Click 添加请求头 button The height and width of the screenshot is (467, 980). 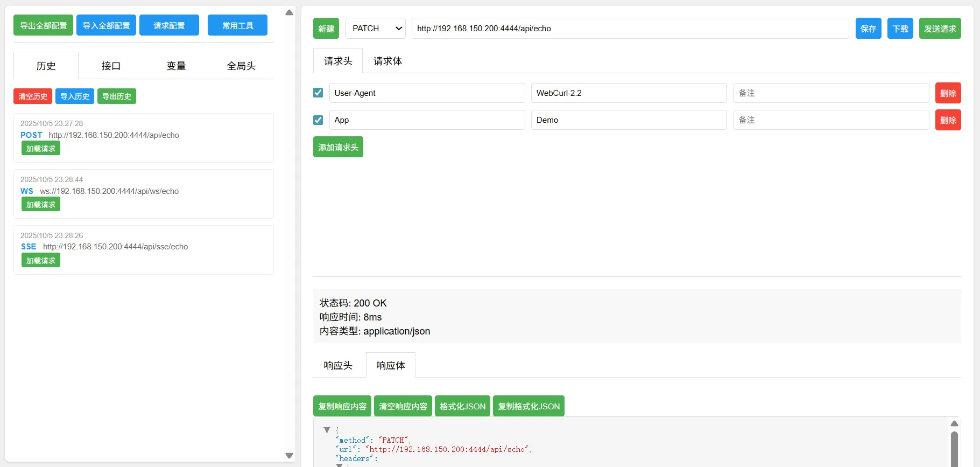click(x=338, y=147)
